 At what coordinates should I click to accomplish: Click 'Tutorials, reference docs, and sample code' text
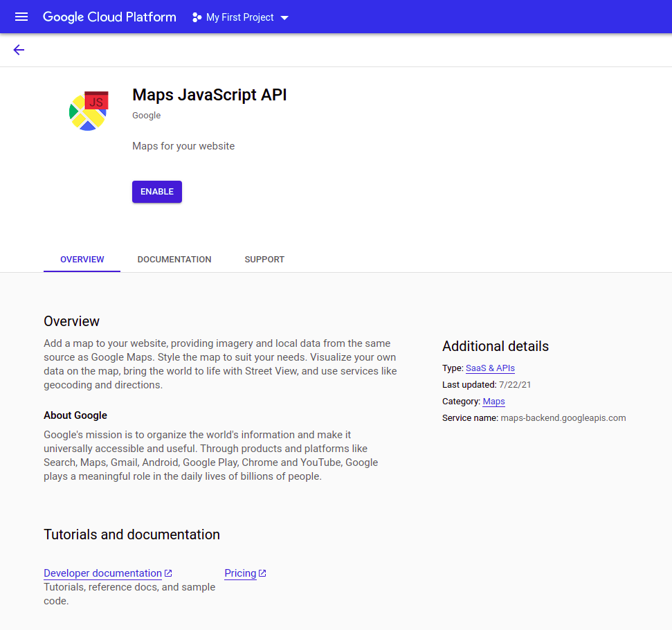tap(129, 594)
